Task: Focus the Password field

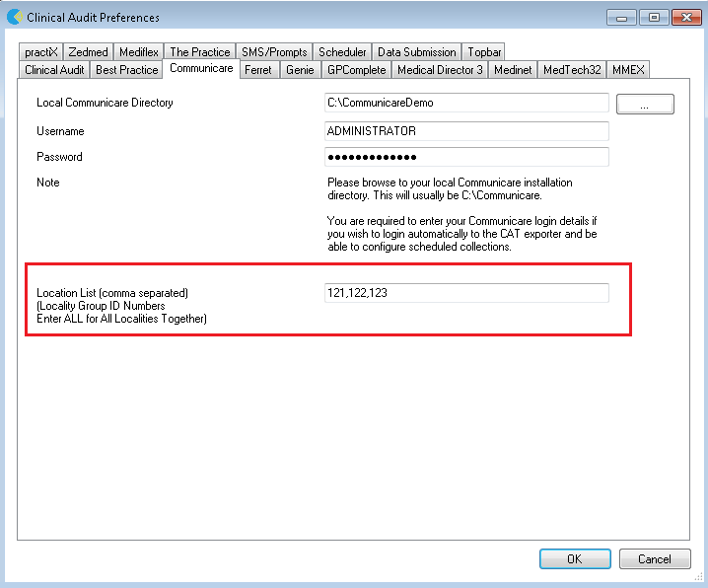Action: coord(466,157)
